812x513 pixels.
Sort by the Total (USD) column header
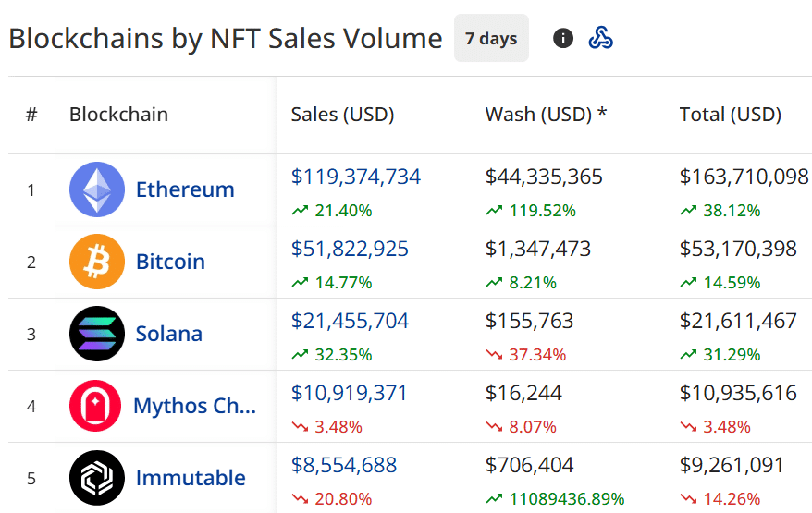pos(731,115)
